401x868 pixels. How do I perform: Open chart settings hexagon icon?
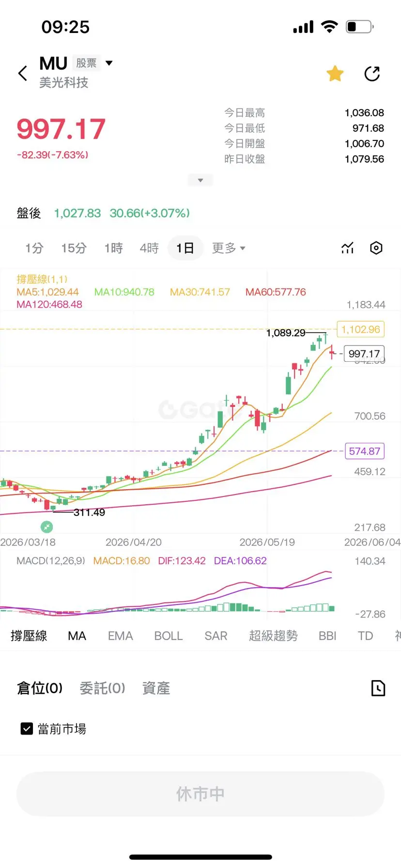[376, 248]
